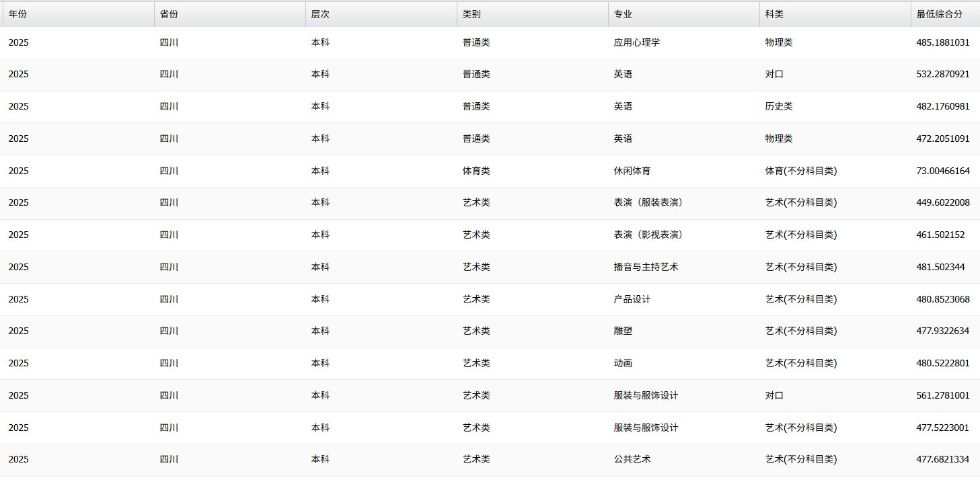Select 服装与服饰设计 in 477.5223001 row
This screenshot has width=980, height=482.
(646, 428)
